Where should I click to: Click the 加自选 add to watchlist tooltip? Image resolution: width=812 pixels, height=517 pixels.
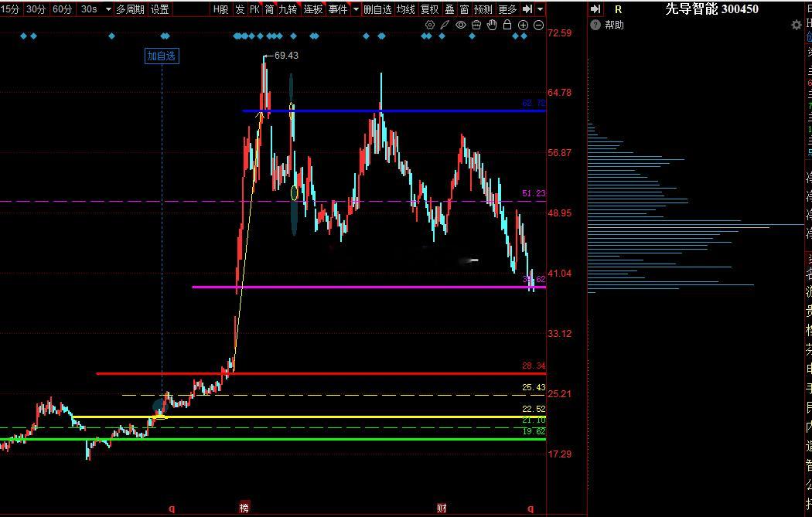162,56
